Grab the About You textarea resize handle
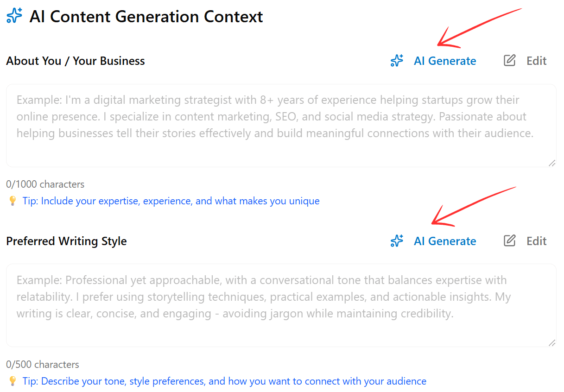The height and width of the screenshot is (392, 564). coord(551,163)
